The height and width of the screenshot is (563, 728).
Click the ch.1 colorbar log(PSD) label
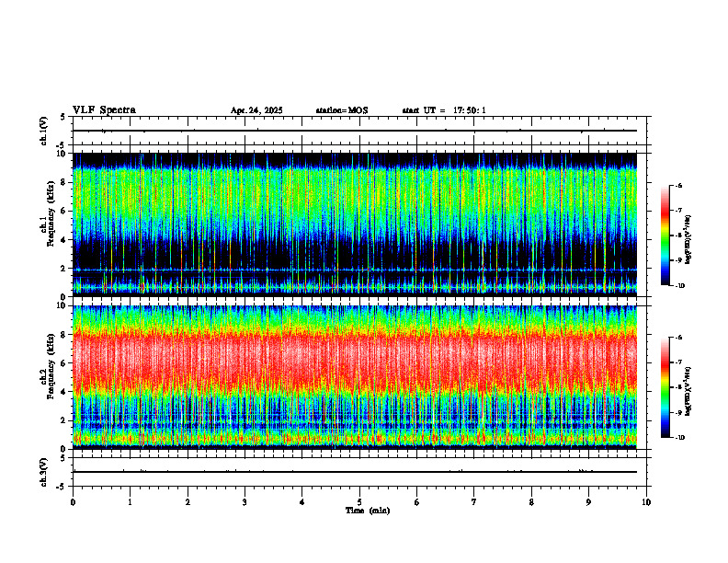[x=688, y=240]
